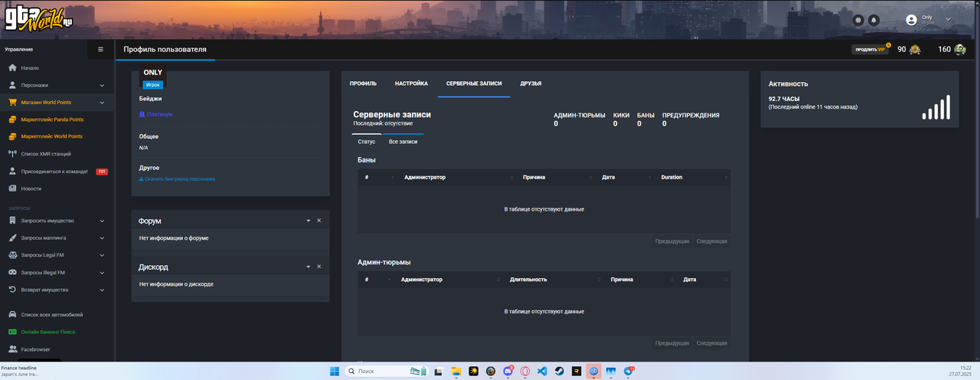This screenshot has height=380, width=980.
Task: Click the activity signal bars icon
Action: click(936, 107)
